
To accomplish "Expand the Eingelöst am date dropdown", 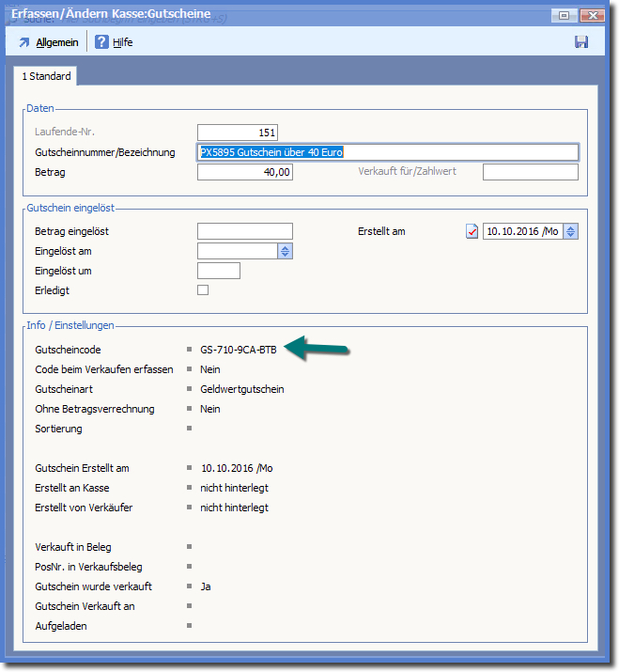I will 286,251.
